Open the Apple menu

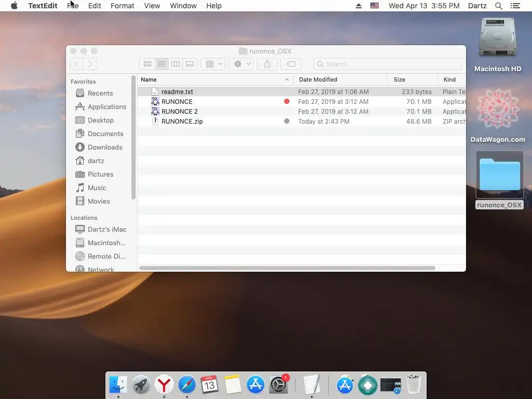pyautogui.click(x=14, y=6)
